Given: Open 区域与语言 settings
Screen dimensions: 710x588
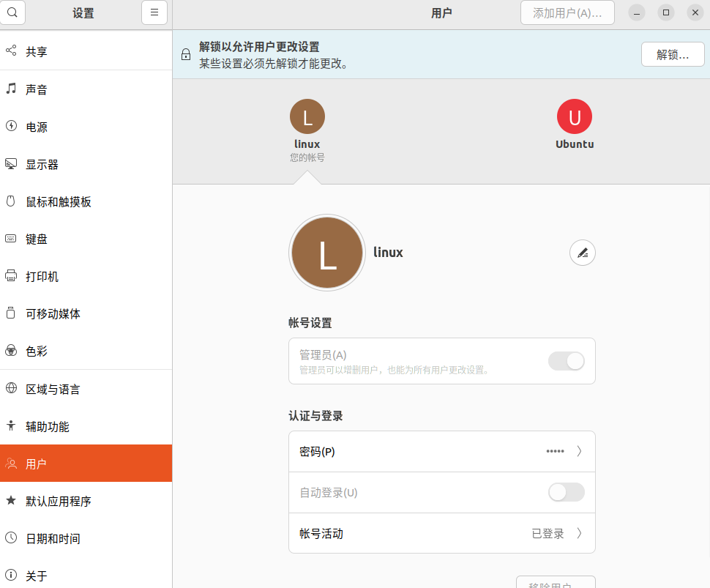Looking at the screenshot, I should pyautogui.click(x=86, y=389).
